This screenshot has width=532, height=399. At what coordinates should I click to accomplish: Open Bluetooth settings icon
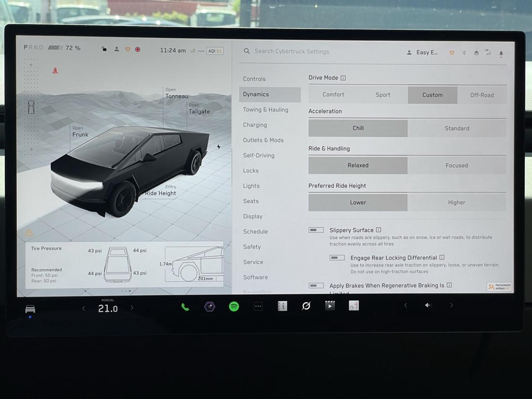[x=464, y=53]
